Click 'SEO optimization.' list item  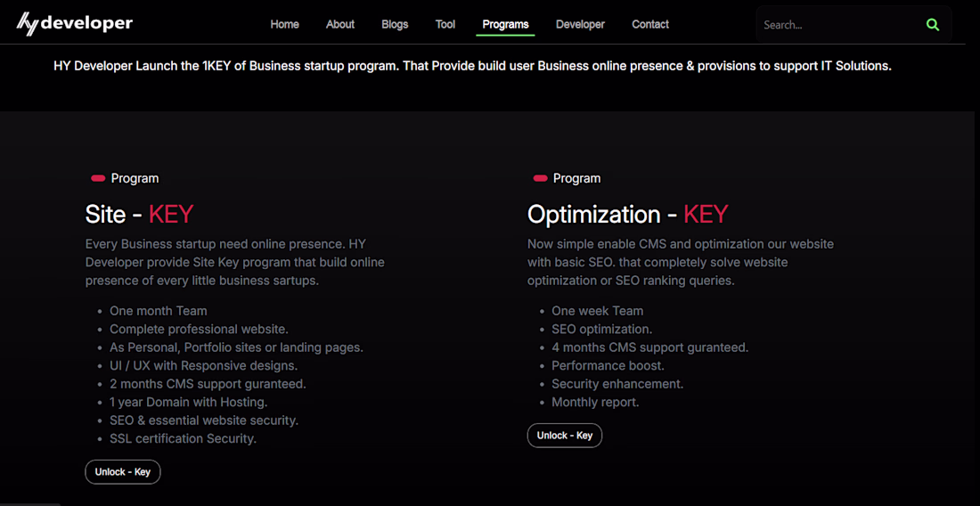pyautogui.click(x=602, y=329)
